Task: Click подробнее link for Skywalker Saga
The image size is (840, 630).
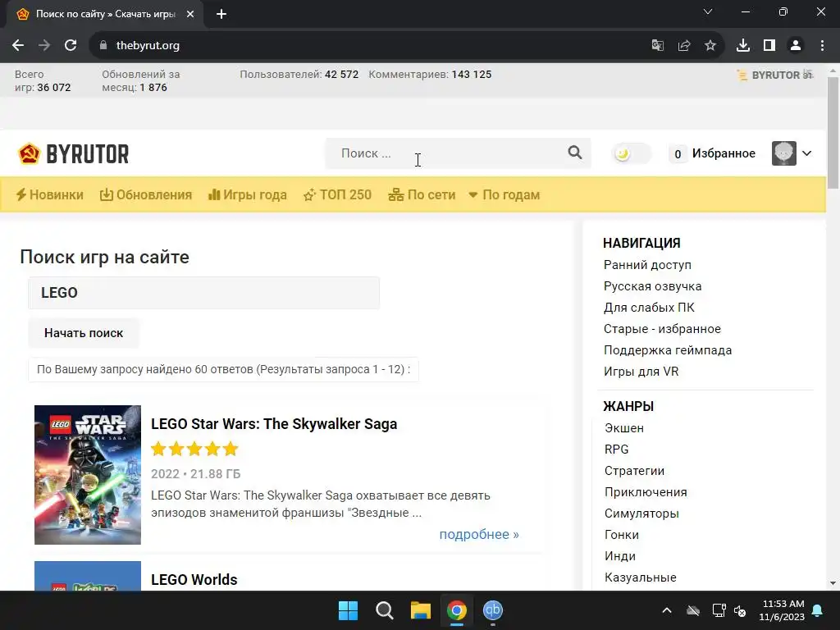Action: [x=479, y=535]
